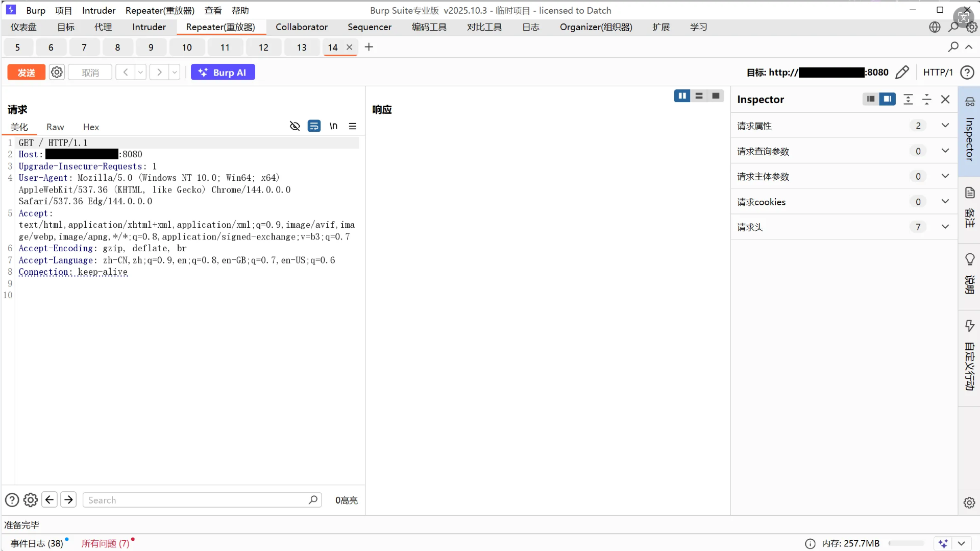Open 所有问题 (7) in status bar
The height and width of the screenshot is (551, 980).
pyautogui.click(x=106, y=544)
